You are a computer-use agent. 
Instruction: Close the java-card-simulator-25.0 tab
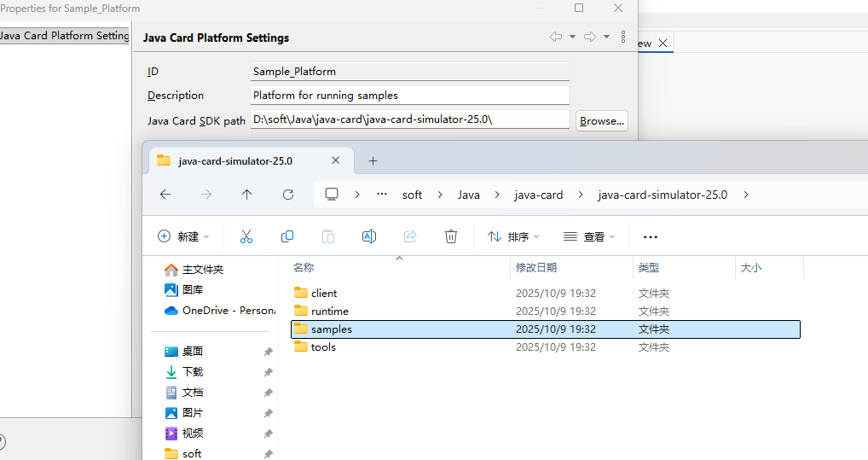336,160
